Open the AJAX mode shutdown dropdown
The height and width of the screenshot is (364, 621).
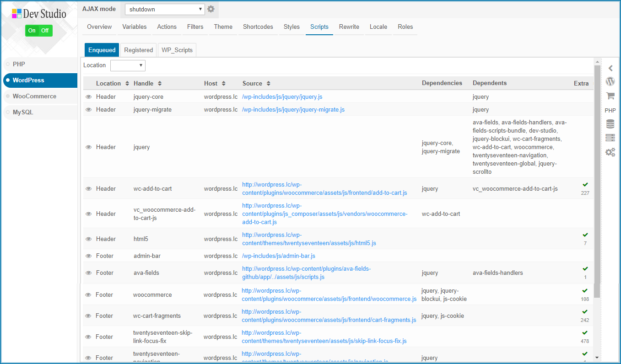(x=165, y=9)
